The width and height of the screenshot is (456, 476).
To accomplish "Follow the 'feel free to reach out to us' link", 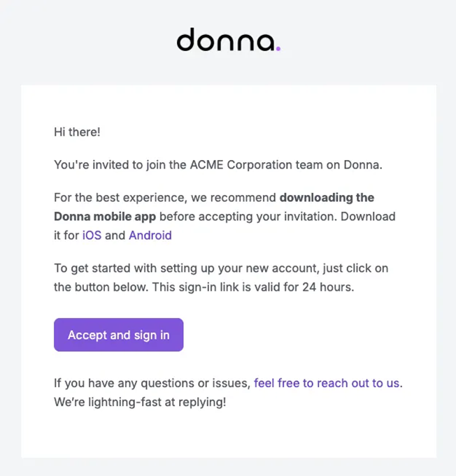I will click(x=328, y=383).
